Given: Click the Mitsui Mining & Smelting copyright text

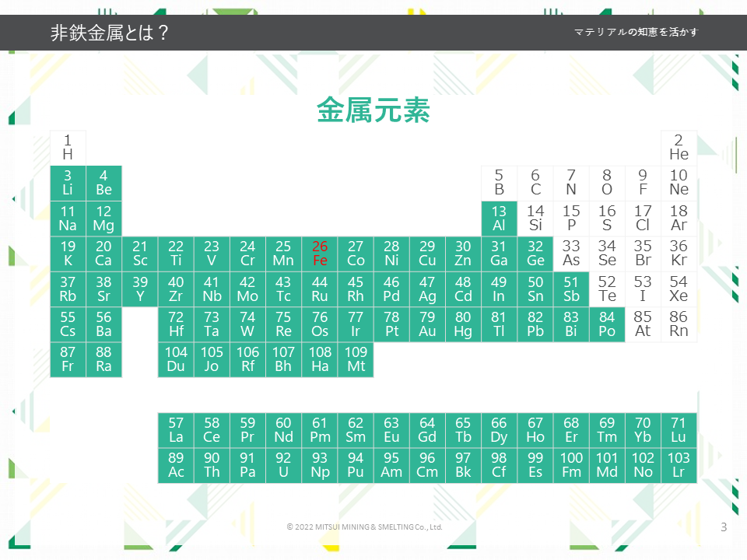Looking at the screenshot, I should [x=364, y=527].
